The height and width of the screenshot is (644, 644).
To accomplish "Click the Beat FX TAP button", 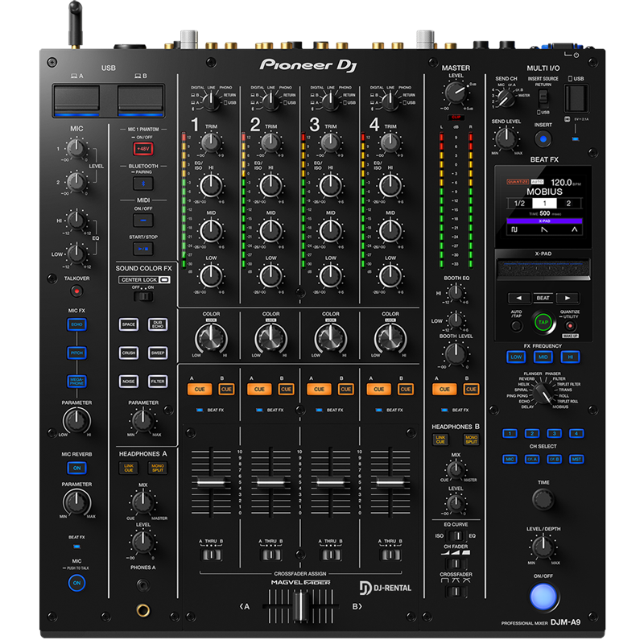I will click(x=543, y=323).
